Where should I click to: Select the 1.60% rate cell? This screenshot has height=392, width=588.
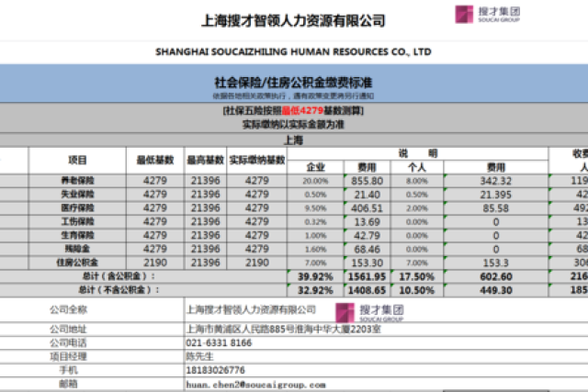pos(315,249)
